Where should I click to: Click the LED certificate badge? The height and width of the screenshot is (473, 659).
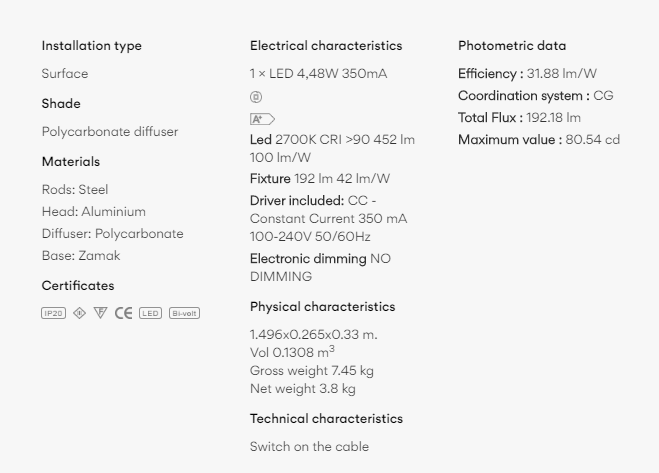(150, 313)
